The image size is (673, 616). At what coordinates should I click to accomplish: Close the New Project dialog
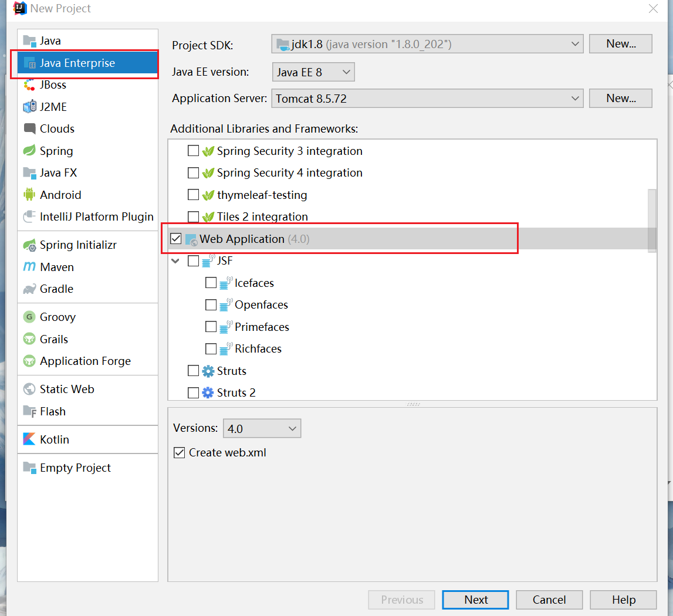[653, 9]
